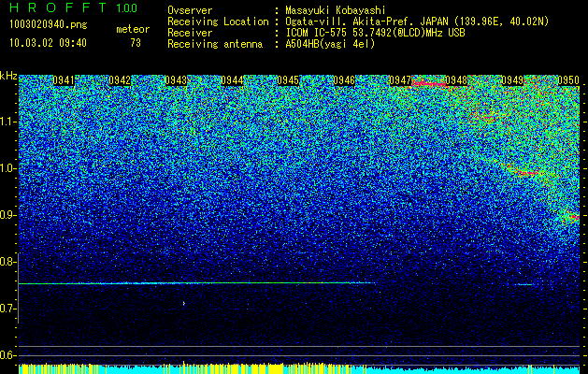
Task: Select the date stamp 10.03.02 09:40
Action: pyautogui.click(x=48, y=43)
